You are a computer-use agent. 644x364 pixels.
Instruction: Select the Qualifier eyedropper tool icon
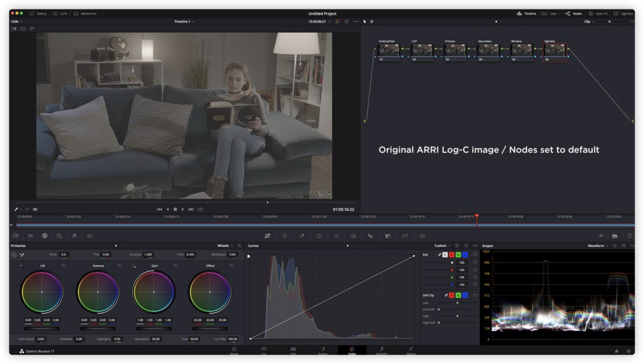pyautogui.click(x=302, y=236)
